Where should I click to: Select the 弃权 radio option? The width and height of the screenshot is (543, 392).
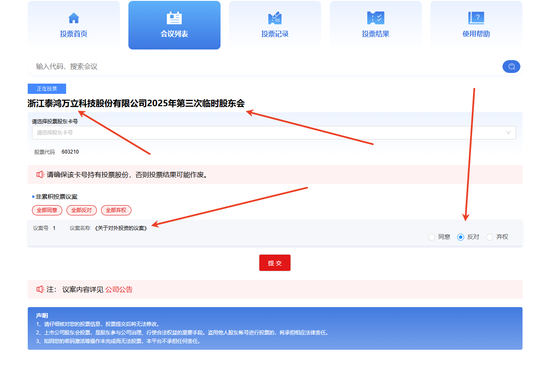[490, 237]
